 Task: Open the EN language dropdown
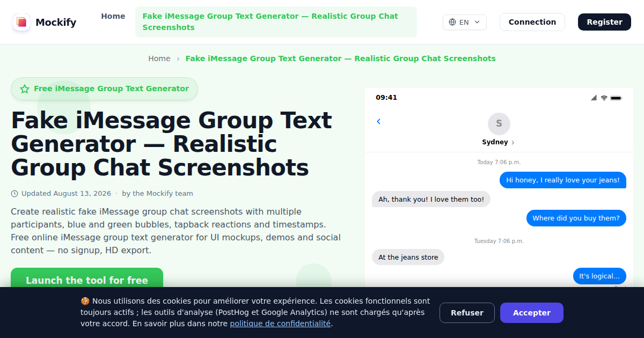pos(465,22)
